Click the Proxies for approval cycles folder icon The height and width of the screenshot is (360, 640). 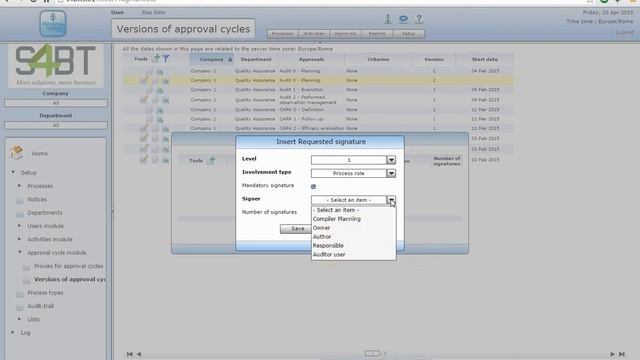[x=26, y=267]
